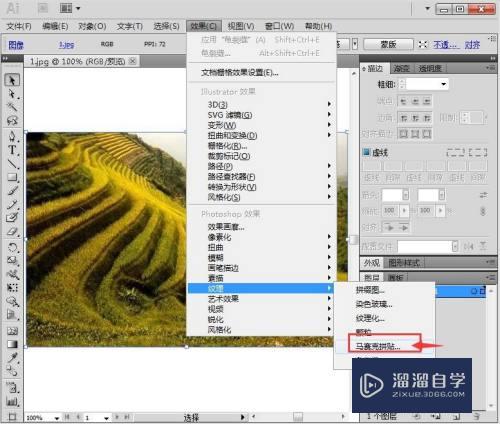Choose the third 对齐描边 alignment button
500x424 pixels.
pyautogui.click(x=427, y=134)
